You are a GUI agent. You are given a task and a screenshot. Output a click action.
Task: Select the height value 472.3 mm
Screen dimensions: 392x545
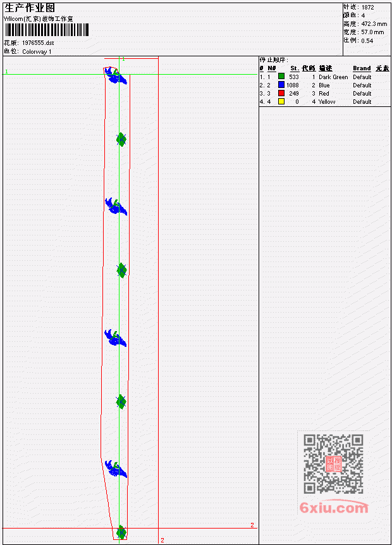(x=374, y=23)
